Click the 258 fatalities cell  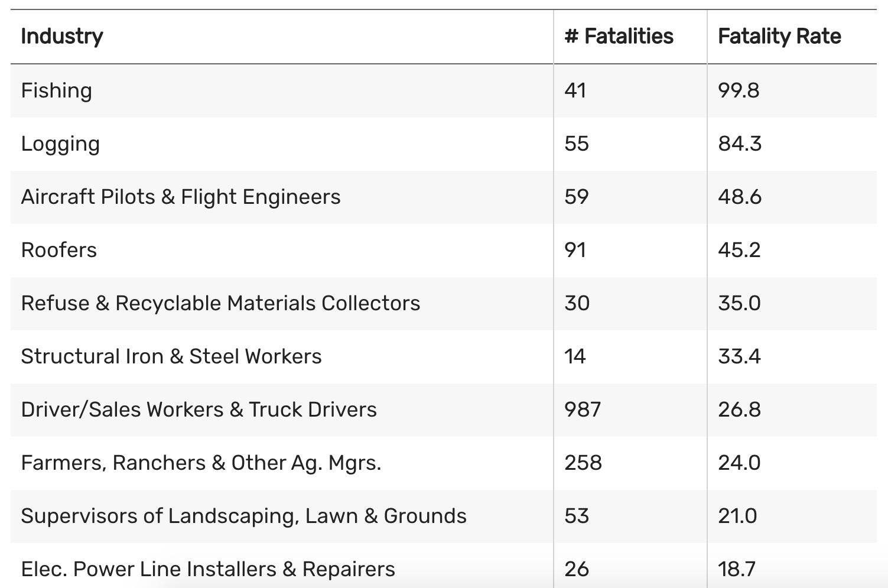click(x=583, y=463)
